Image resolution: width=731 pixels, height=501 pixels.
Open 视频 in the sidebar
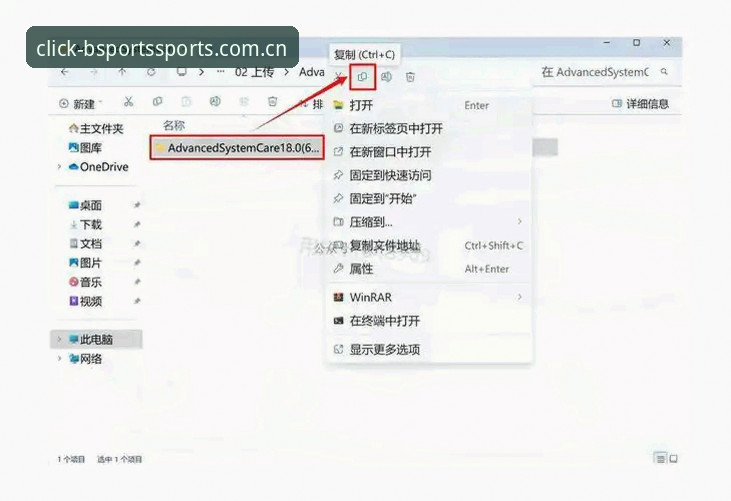point(85,302)
